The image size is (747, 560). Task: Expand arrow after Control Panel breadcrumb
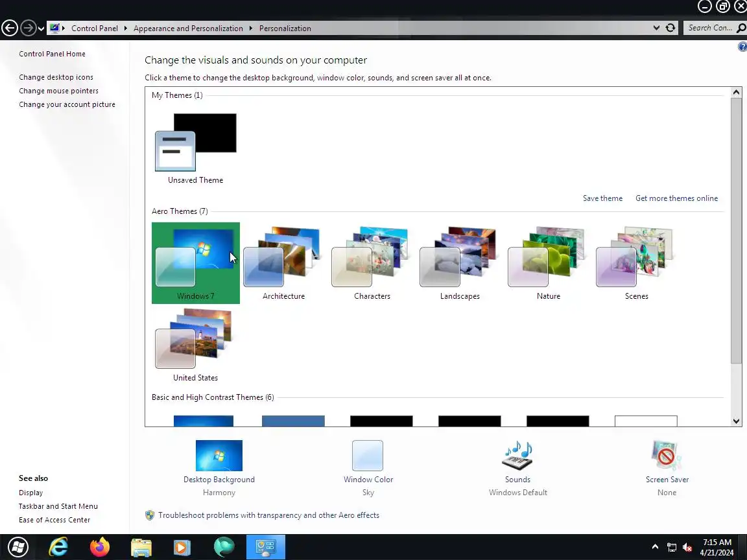coord(125,28)
